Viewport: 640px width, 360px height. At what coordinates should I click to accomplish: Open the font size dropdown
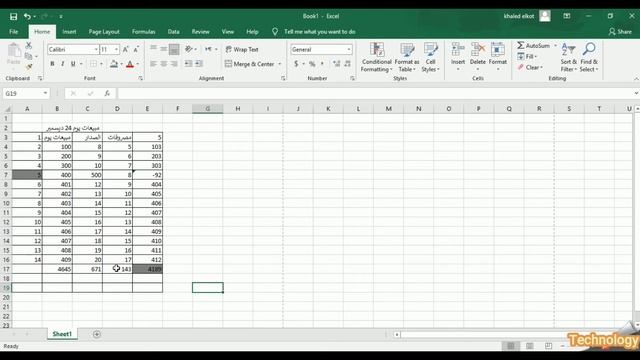116,49
